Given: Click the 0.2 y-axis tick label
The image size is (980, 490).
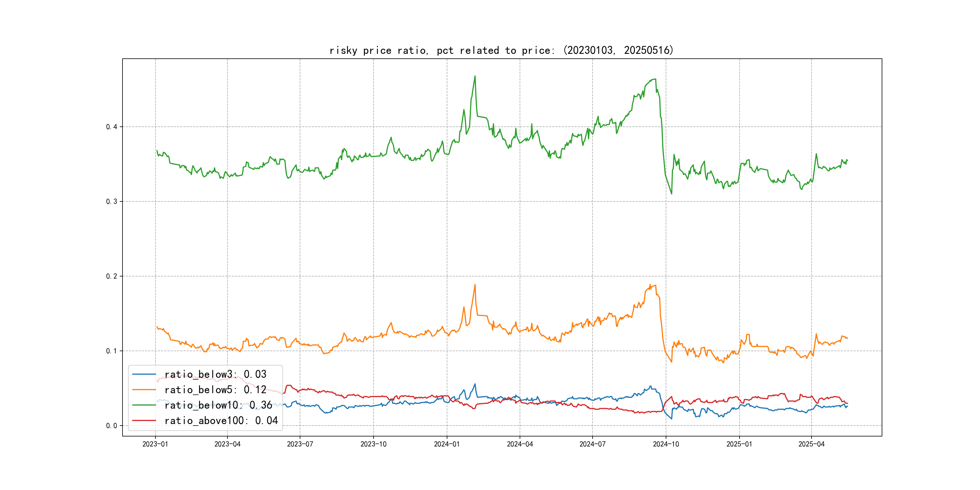Looking at the screenshot, I should click(112, 276).
